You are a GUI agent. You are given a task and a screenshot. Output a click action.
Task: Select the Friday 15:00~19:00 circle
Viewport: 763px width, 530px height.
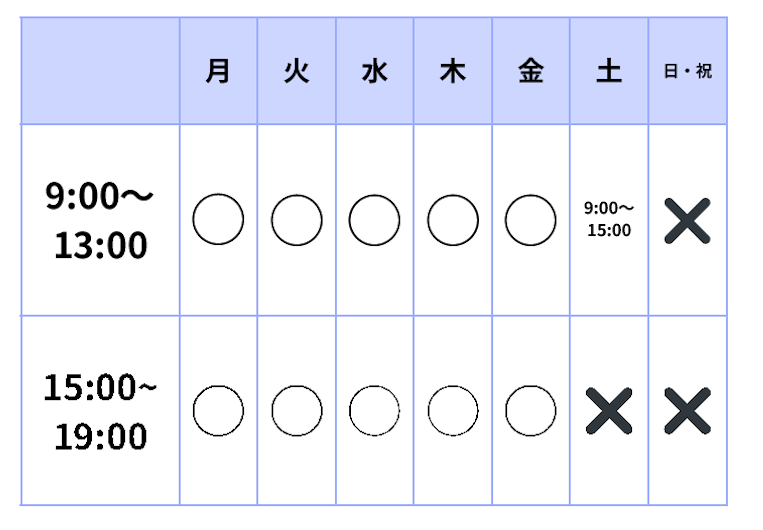point(530,411)
